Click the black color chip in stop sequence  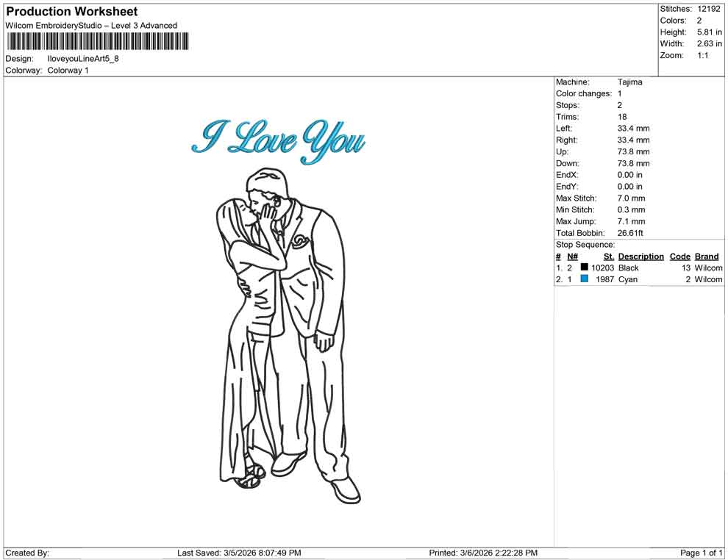click(x=586, y=268)
